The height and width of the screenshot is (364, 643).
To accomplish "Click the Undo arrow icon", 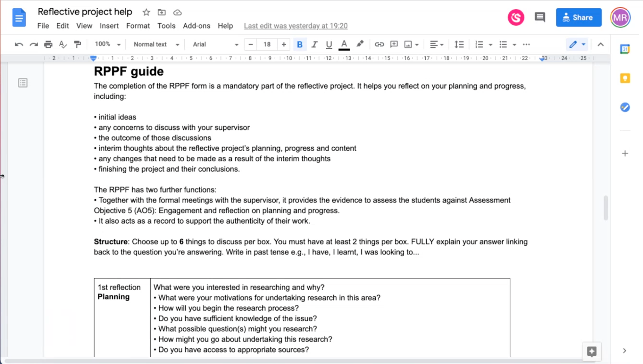I will (x=19, y=45).
